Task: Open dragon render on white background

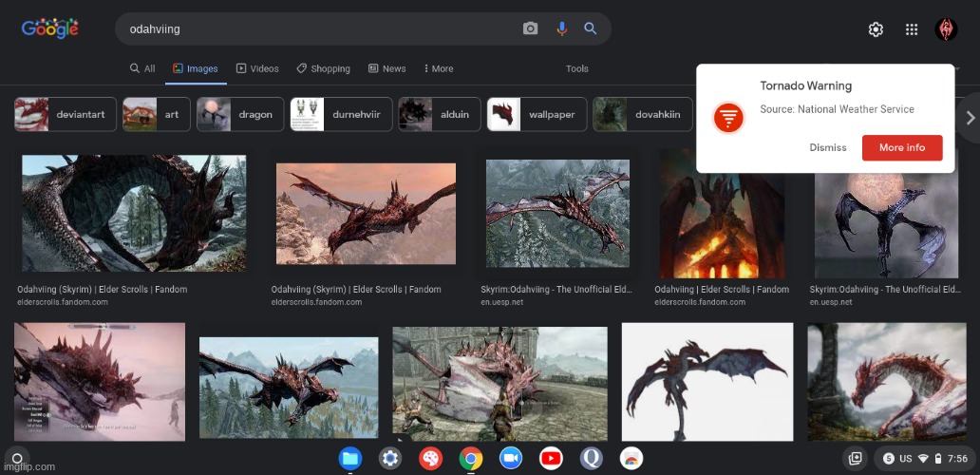Action: click(707, 382)
